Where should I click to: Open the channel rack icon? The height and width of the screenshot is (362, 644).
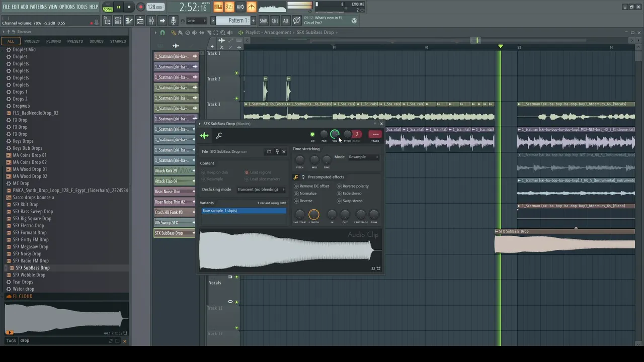118,21
